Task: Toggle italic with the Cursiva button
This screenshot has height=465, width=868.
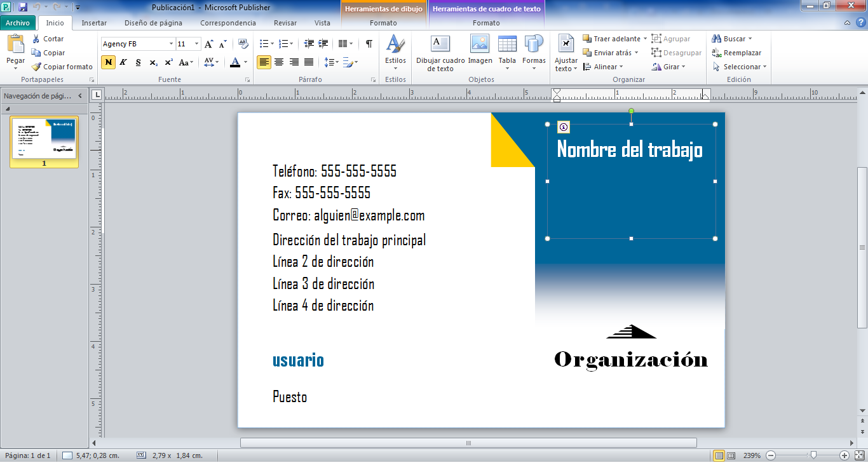Action: tap(123, 63)
